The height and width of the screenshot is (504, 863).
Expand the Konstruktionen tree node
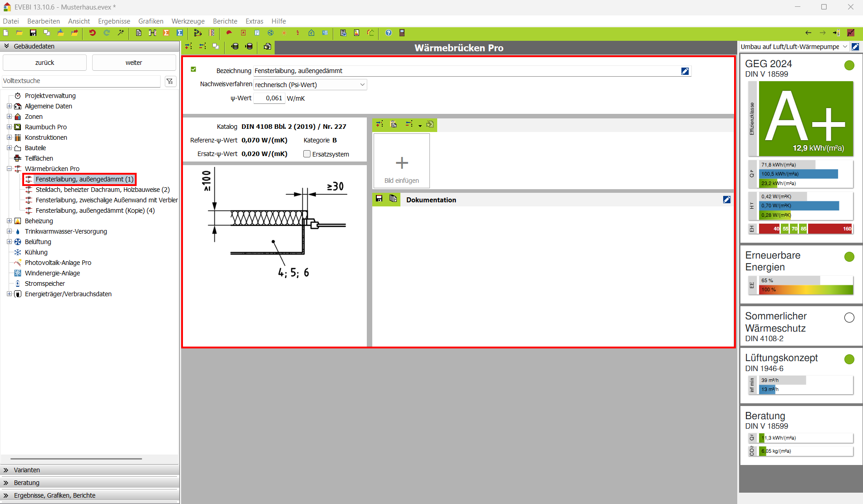pos(9,137)
